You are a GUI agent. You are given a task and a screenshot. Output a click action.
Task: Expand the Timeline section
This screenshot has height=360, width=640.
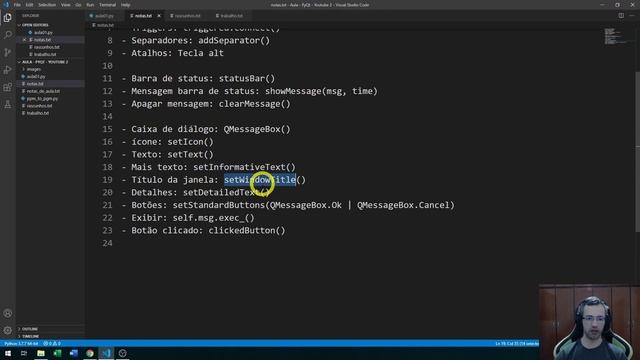30,336
